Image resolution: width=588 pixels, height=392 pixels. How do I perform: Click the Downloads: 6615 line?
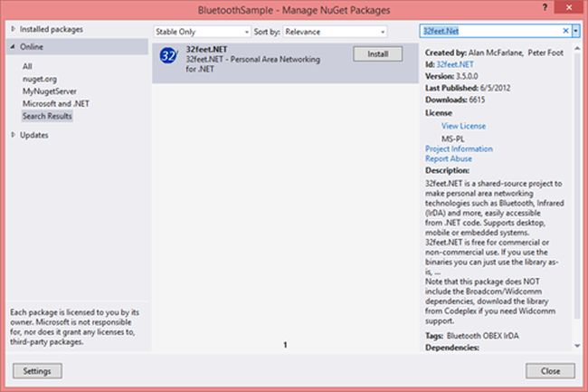[x=455, y=100]
